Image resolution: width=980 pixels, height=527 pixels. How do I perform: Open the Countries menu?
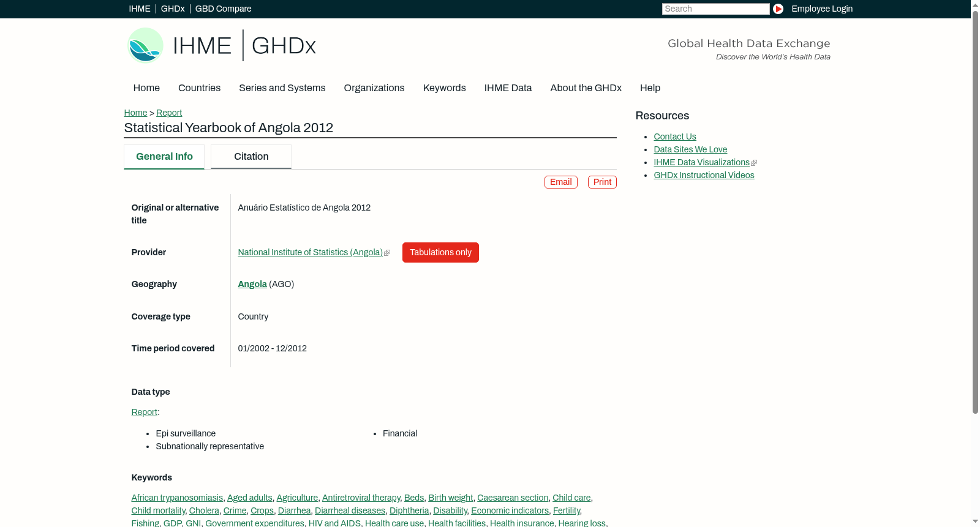[199, 88]
